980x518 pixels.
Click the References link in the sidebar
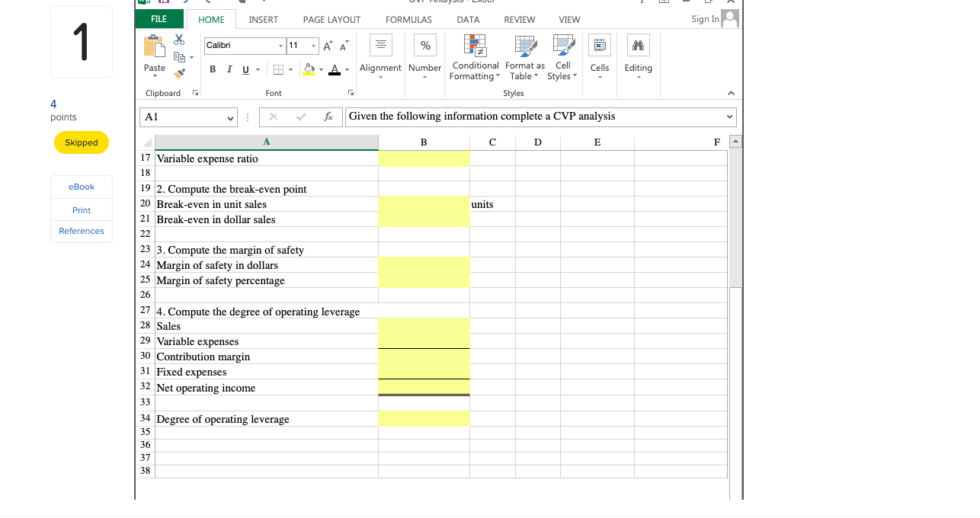81,231
